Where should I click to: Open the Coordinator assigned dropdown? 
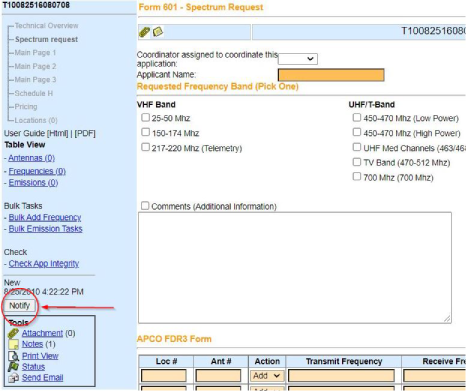tap(298, 59)
